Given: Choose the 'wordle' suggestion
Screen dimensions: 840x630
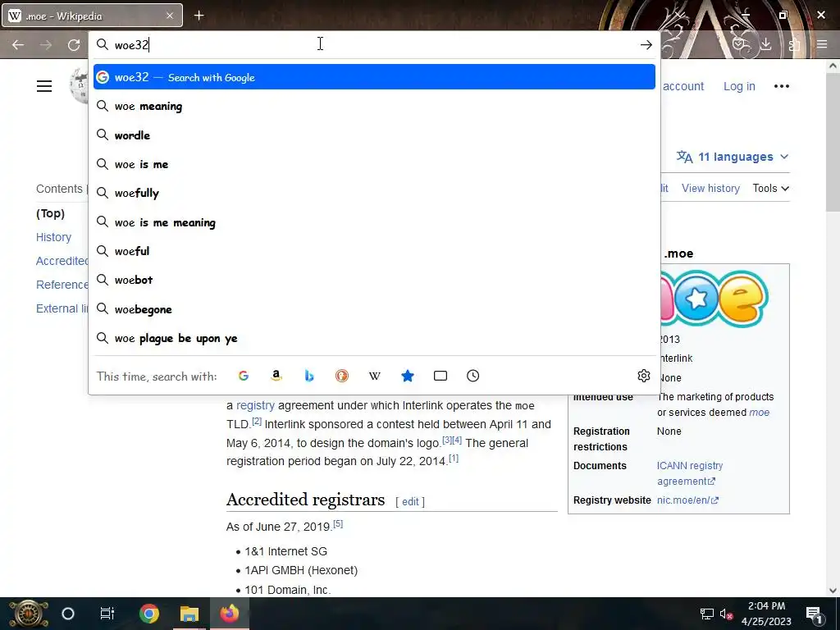Looking at the screenshot, I should pyautogui.click(x=374, y=135).
